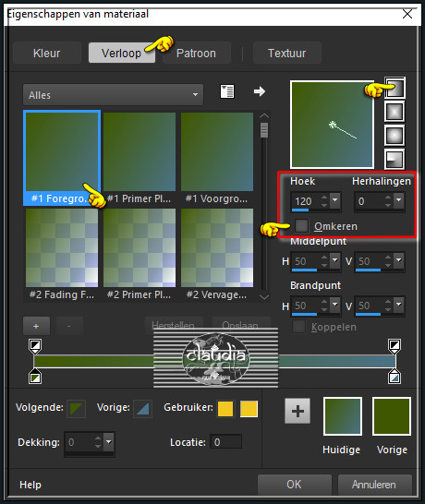Open the Herhalingen dropdown arrow
Image resolution: width=425 pixels, height=504 pixels.
pyautogui.click(x=398, y=200)
